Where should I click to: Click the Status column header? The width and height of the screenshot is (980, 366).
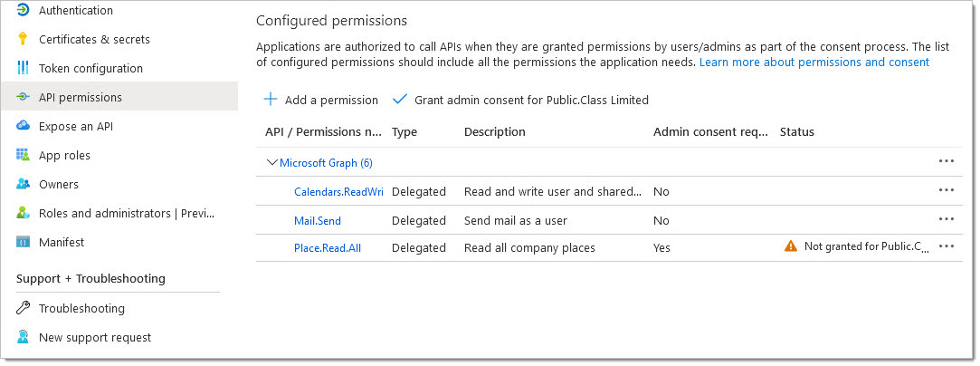(797, 132)
